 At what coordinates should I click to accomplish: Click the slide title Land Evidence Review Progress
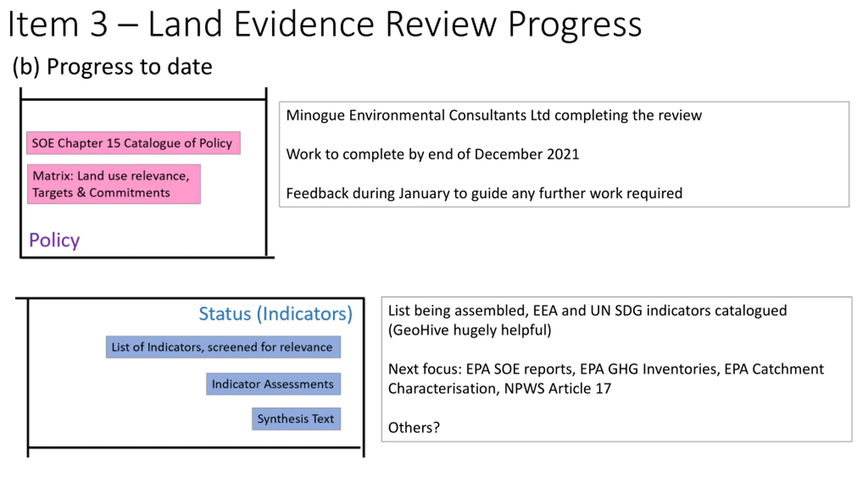[x=324, y=24]
